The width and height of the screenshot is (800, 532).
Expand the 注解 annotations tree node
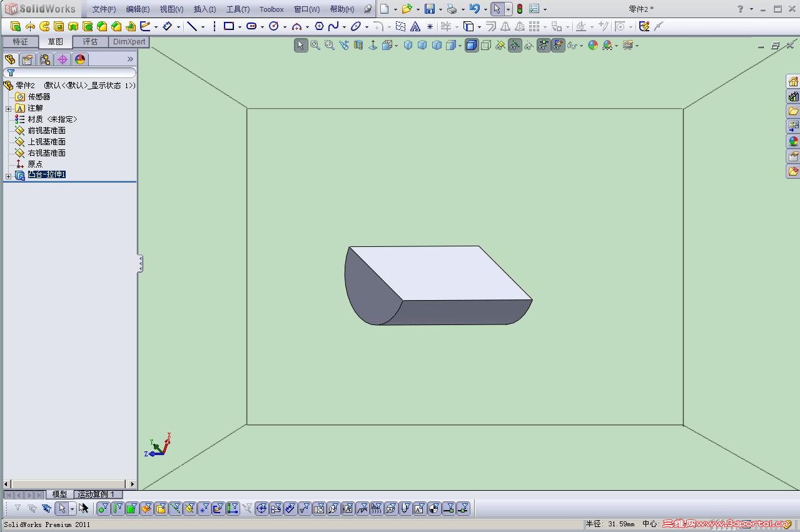click(x=8, y=108)
